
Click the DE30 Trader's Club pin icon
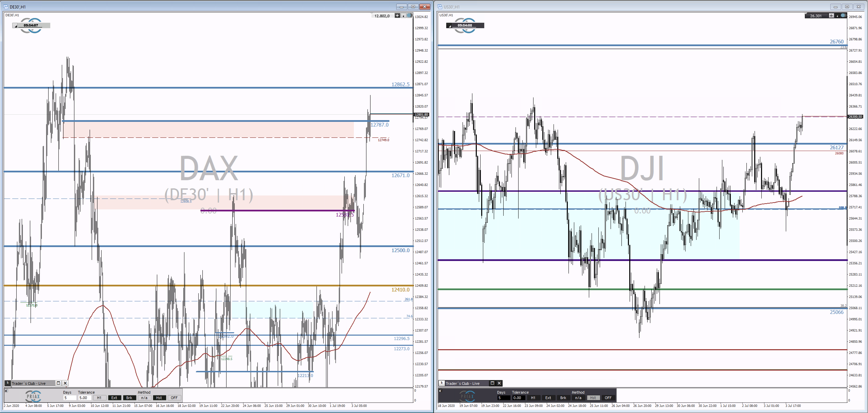pos(8,383)
